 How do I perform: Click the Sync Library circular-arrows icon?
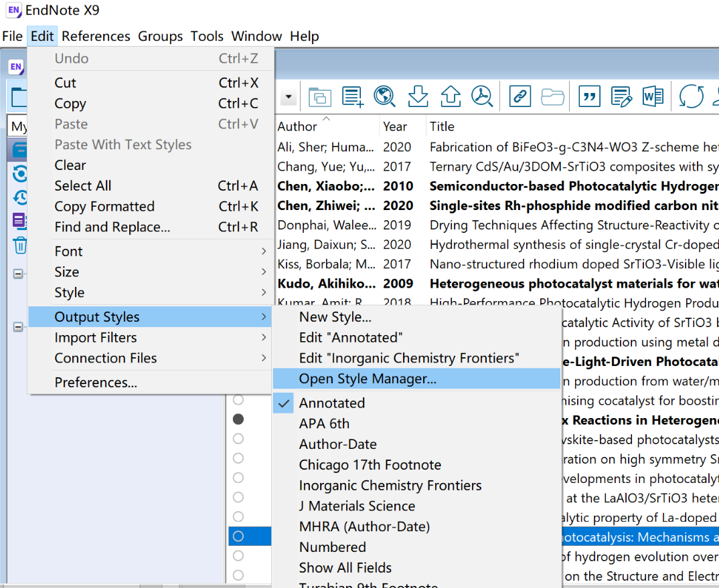pos(691,96)
